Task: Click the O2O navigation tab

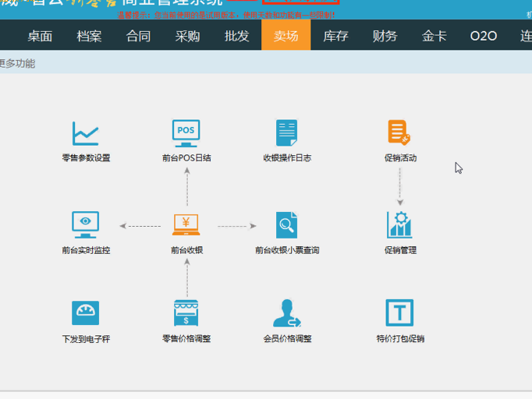Action: [x=484, y=36]
